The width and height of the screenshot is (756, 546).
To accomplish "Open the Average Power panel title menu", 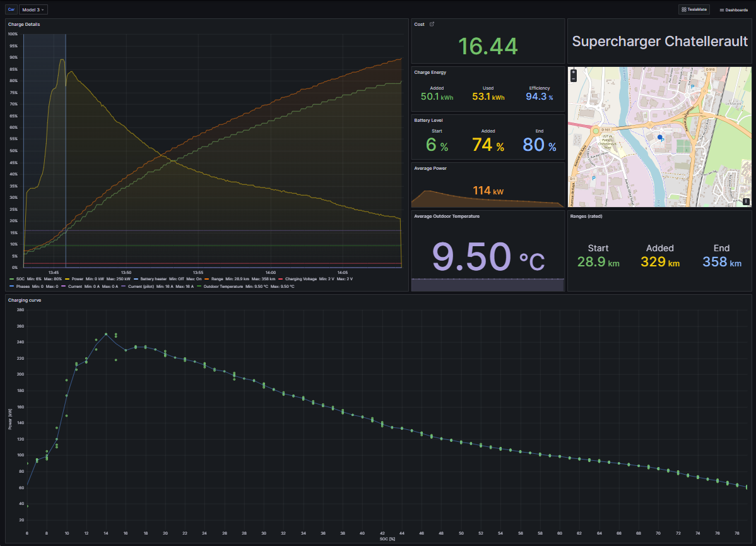I will pos(430,169).
